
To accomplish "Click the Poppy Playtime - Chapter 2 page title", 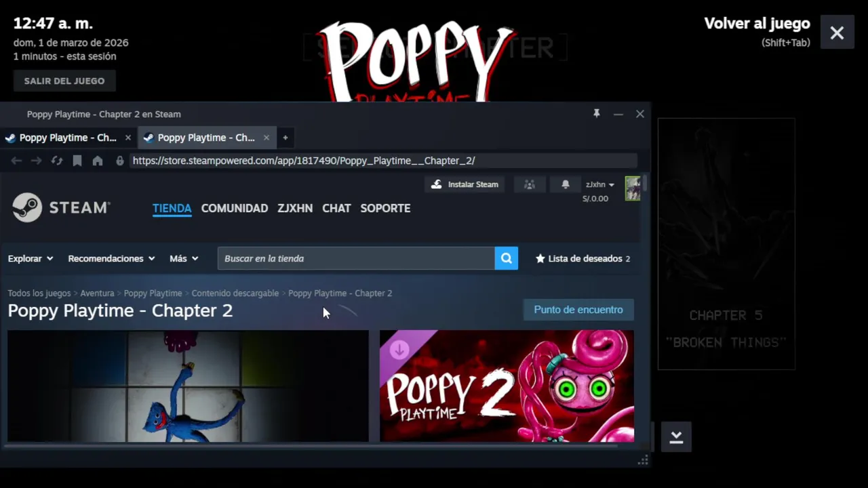I will (x=120, y=310).
